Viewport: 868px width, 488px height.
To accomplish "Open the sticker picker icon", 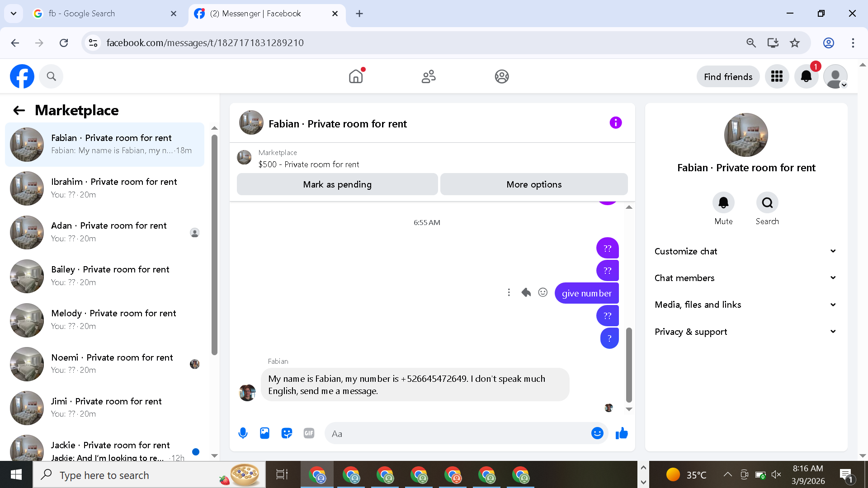I will pyautogui.click(x=287, y=433).
